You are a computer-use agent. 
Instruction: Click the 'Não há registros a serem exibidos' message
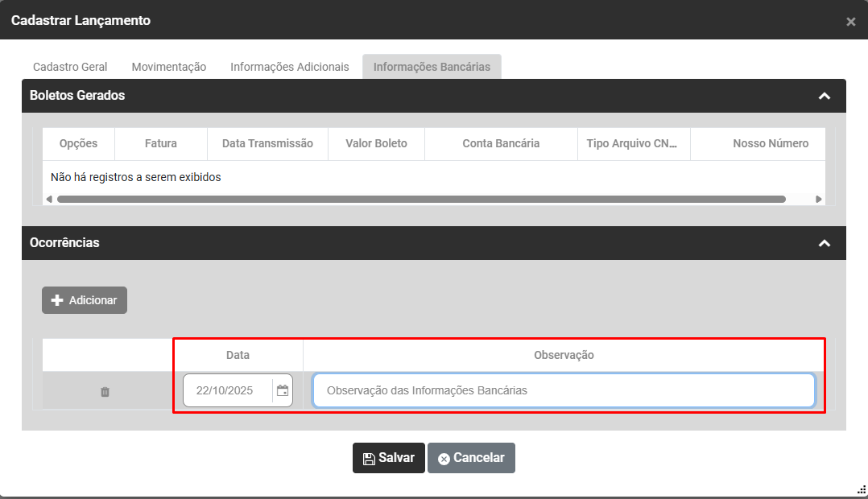[x=135, y=178]
